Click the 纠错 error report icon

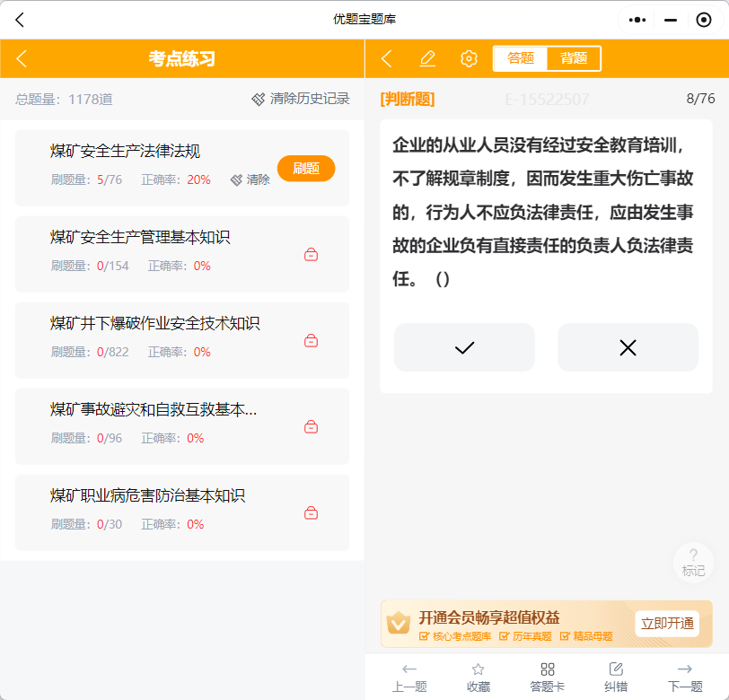point(616,669)
